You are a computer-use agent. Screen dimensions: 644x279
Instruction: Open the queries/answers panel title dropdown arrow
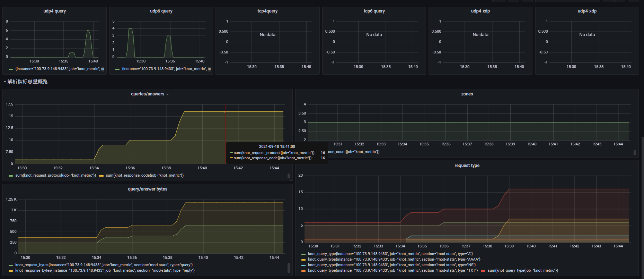point(168,94)
